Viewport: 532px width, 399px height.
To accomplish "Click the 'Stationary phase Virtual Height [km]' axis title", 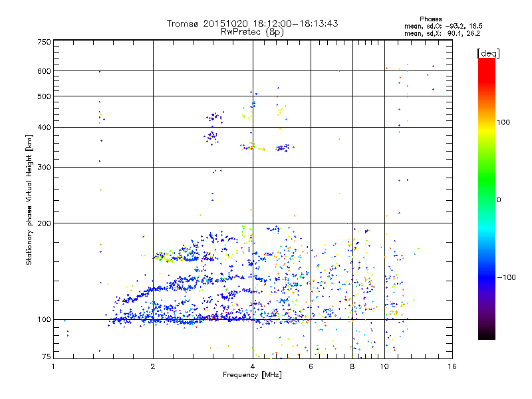I will 29,199.
